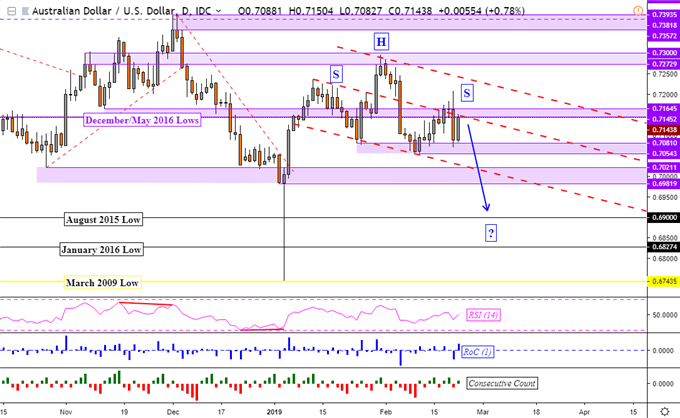Click the Feb date on time axis

tap(385, 411)
